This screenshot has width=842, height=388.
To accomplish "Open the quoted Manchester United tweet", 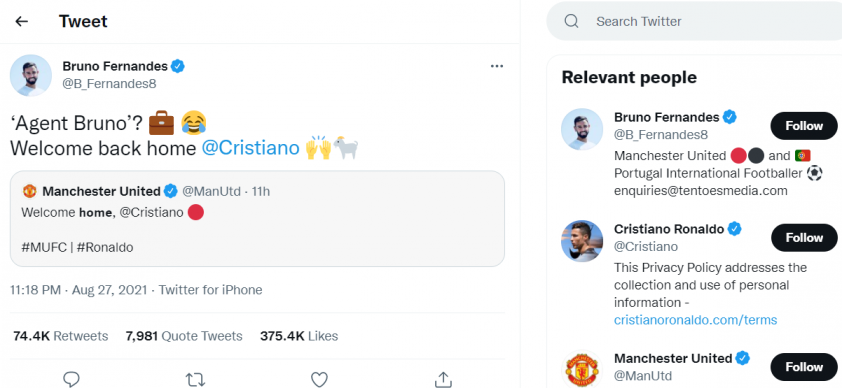I will 257,219.
